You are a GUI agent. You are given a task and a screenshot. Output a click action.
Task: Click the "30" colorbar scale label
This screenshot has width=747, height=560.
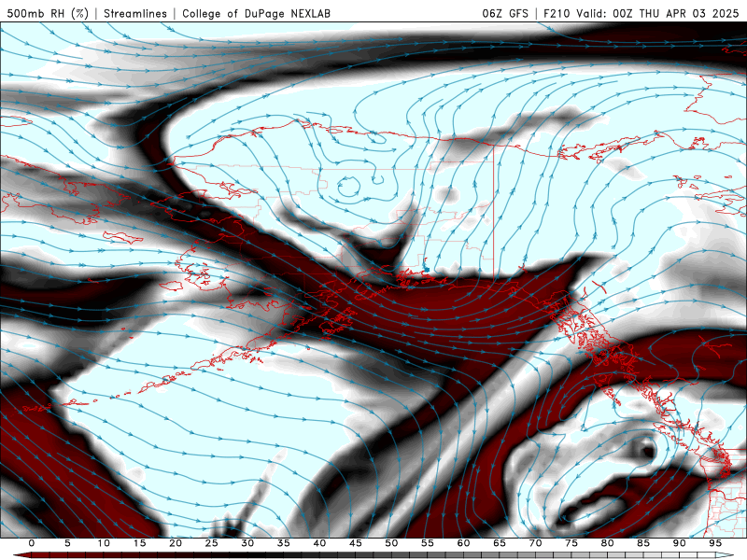click(247, 543)
